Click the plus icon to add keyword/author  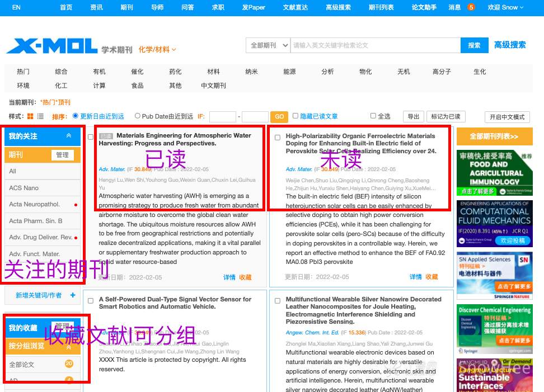(x=72, y=295)
